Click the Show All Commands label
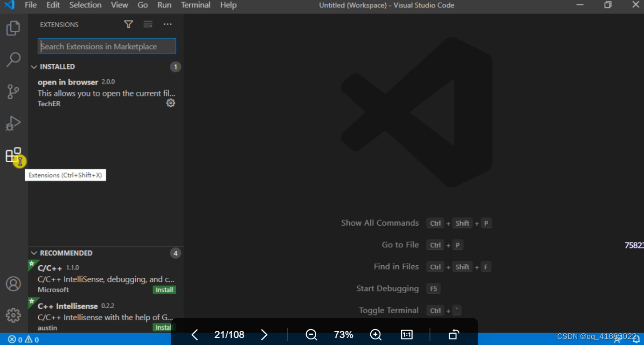Screen dimensions: 644x345 coord(380,223)
